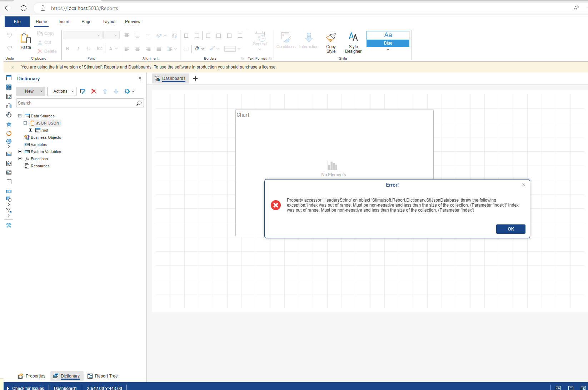The width and height of the screenshot is (588, 390).
Task: Toggle word wrap button
Action: tap(174, 36)
